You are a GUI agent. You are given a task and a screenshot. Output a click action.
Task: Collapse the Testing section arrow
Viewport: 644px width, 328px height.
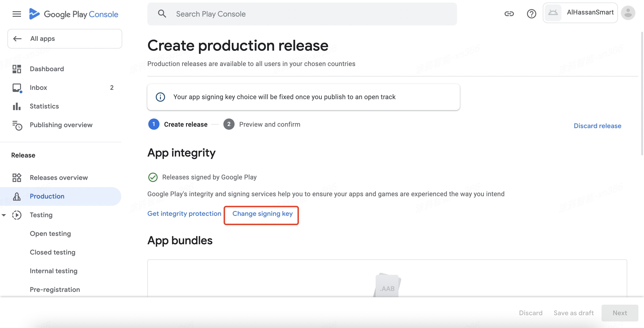click(x=4, y=215)
